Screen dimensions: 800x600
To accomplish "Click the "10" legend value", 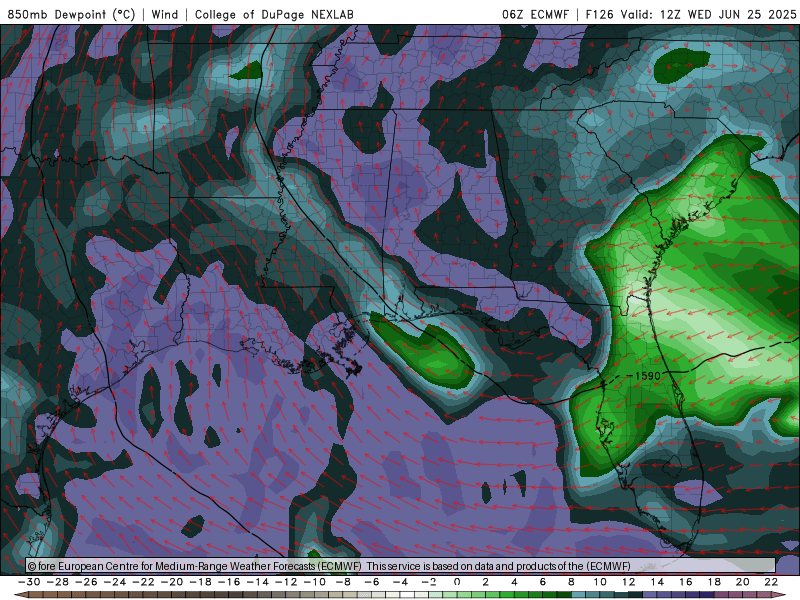I will (x=600, y=582).
